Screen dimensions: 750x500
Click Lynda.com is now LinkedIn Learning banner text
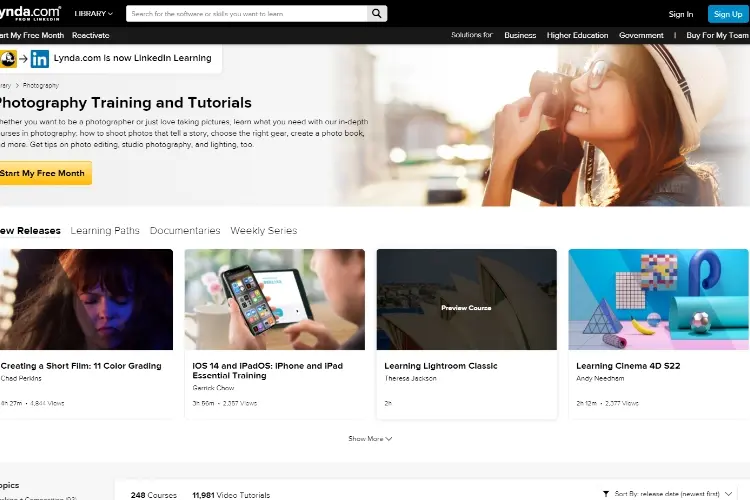(132, 58)
